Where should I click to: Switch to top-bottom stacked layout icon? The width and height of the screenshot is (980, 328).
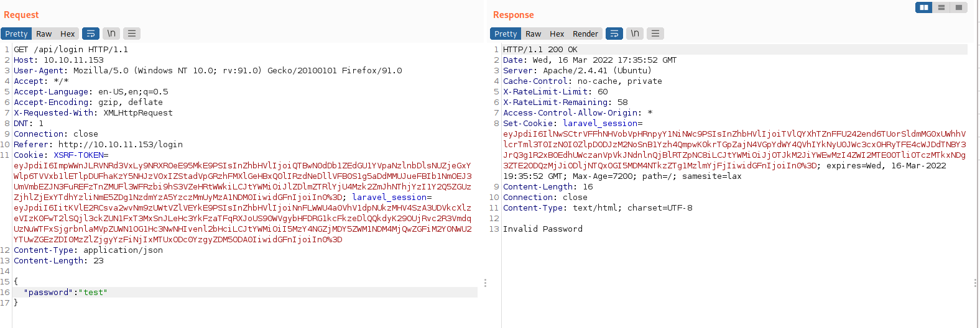pos(941,7)
